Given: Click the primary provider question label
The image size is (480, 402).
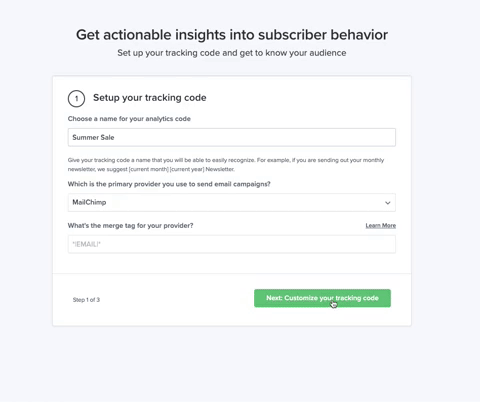Looking at the screenshot, I should pyautogui.click(x=169, y=184).
